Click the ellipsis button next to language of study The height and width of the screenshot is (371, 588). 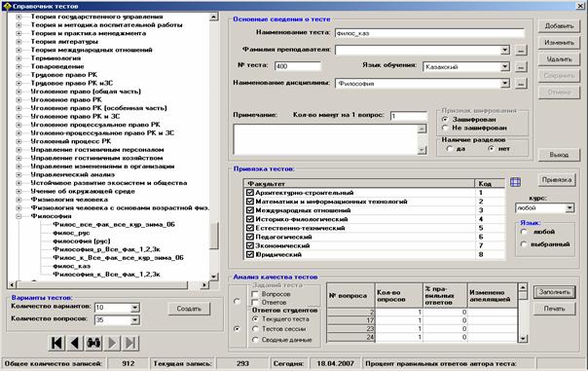pos(521,67)
